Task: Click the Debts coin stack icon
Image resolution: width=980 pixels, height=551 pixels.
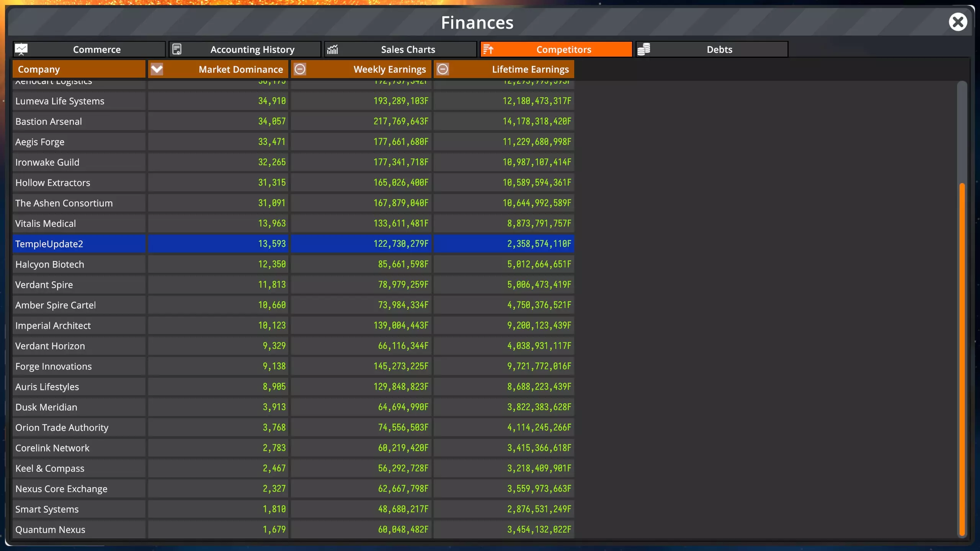Action: coord(644,49)
